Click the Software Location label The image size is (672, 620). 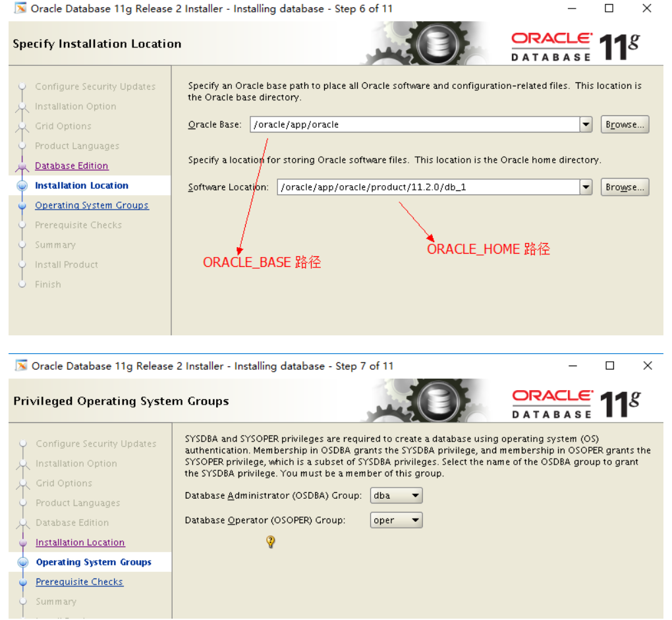pyautogui.click(x=229, y=187)
